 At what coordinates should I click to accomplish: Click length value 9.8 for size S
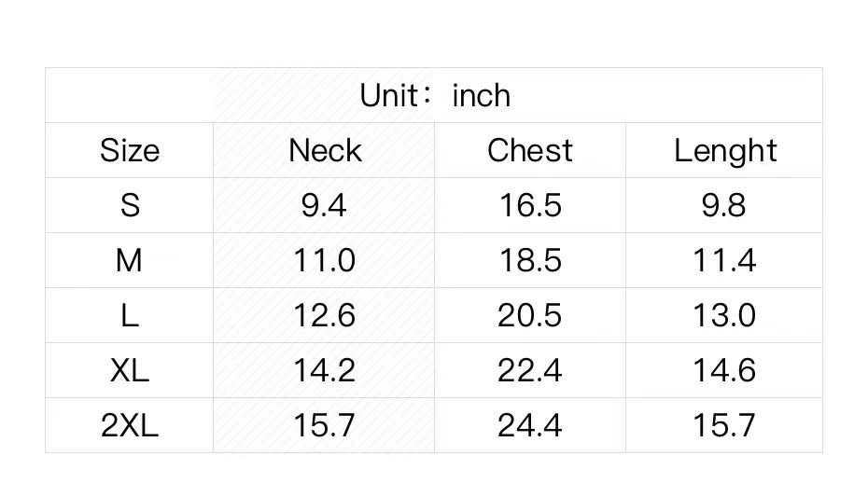click(724, 205)
